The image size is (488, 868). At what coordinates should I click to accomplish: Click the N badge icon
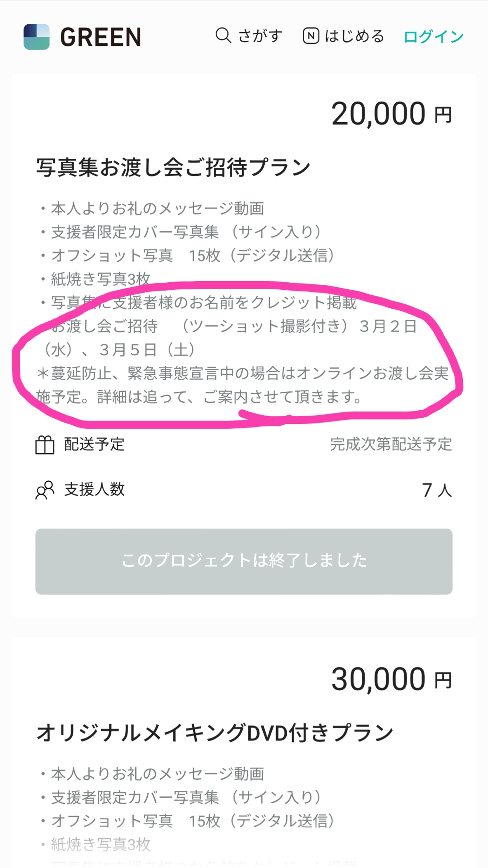coord(311,36)
